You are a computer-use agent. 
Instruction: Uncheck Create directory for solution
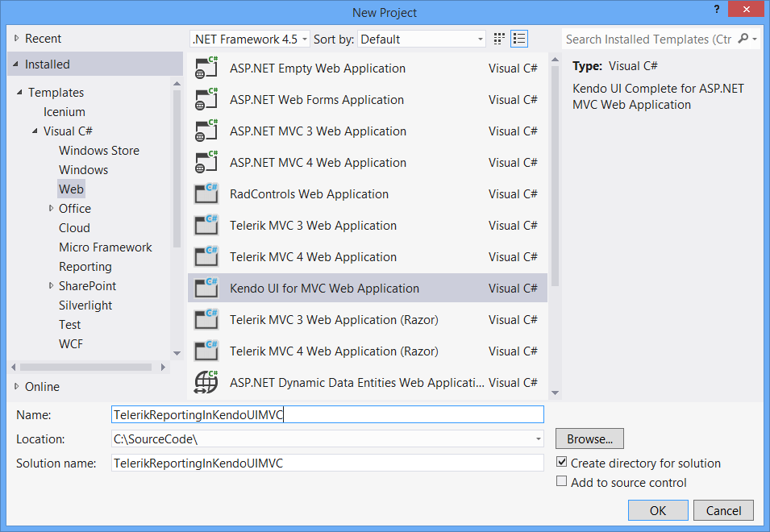click(562, 463)
